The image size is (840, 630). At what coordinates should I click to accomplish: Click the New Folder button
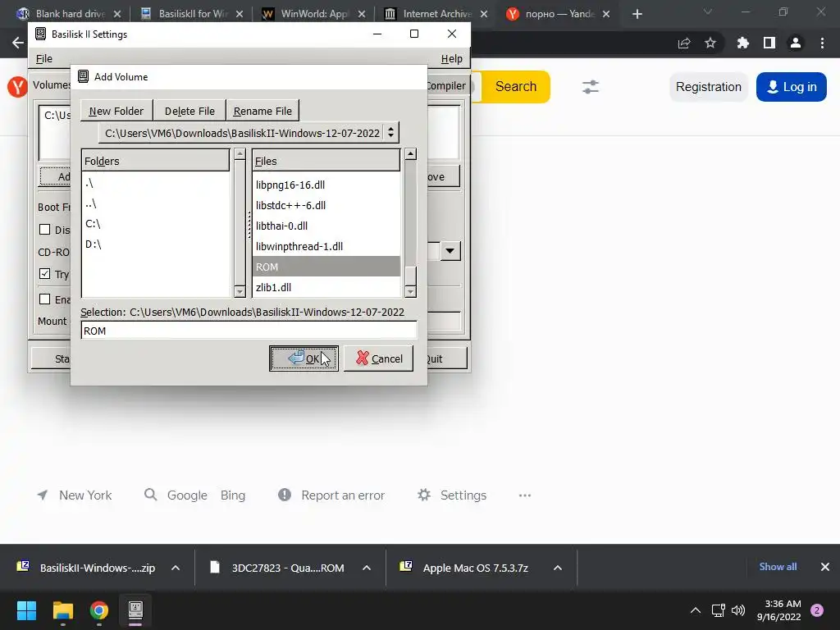coord(116,111)
